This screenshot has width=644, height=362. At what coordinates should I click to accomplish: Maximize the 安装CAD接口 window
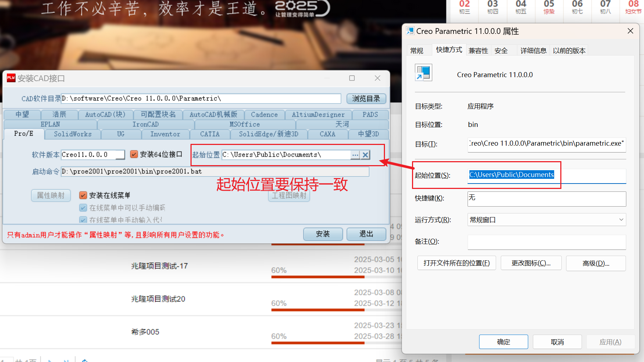click(x=352, y=78)
